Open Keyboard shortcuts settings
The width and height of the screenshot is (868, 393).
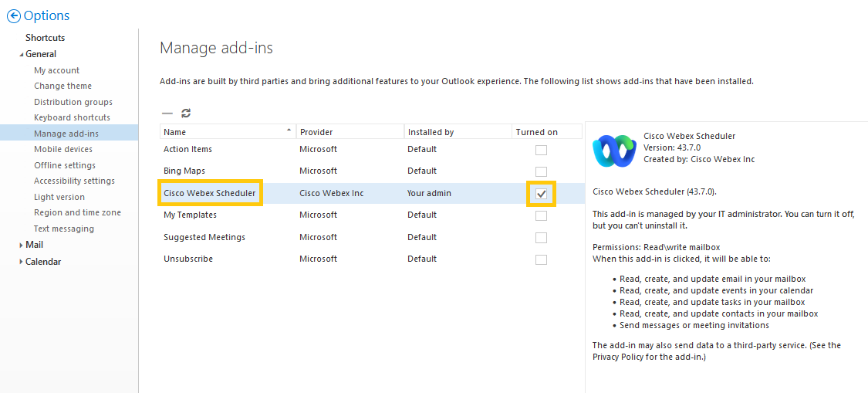click(72, 117)
